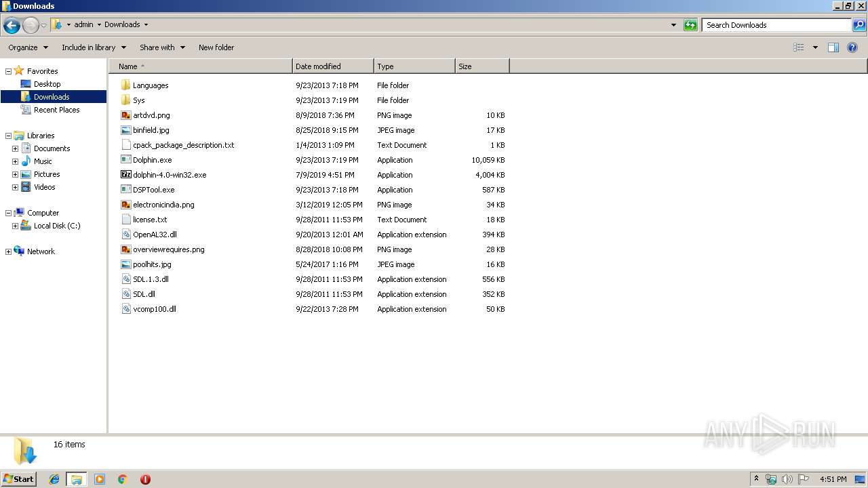The image size is (868, 488).
Task: Collapse the Libraries tree section
Action: pyautogui.click(x=8, y=136)
